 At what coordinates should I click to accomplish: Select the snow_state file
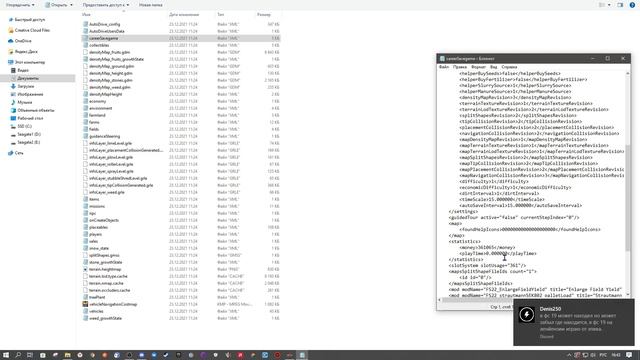point(99,248)
